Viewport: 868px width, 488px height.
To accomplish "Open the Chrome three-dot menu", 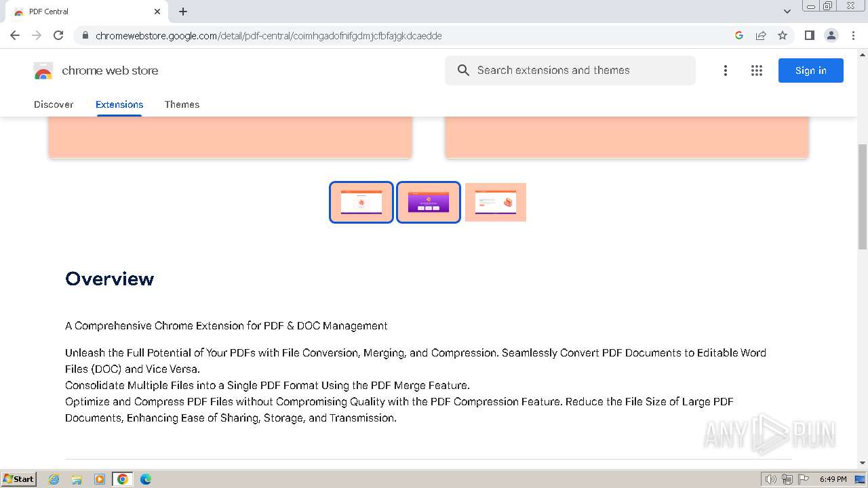I will click(853, 35).
